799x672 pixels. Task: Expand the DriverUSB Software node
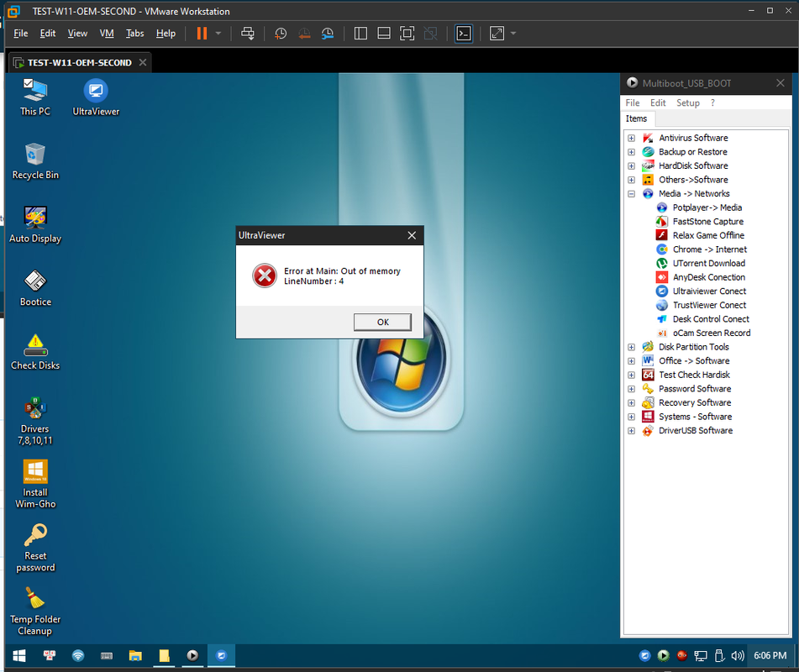(x=631, y=431)
